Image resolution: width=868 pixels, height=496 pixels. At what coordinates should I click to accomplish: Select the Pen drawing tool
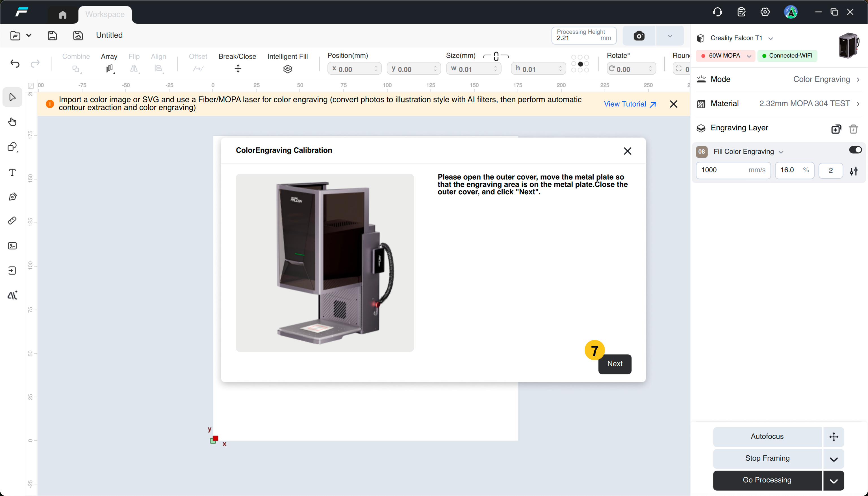[13, 197]
